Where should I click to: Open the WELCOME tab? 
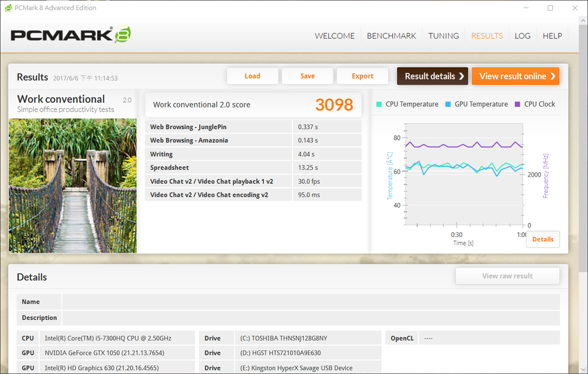coord(334,36)
